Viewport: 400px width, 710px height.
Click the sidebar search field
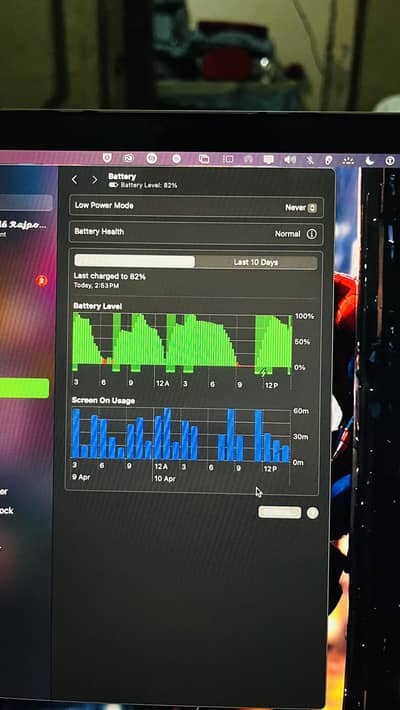[26, 202]
